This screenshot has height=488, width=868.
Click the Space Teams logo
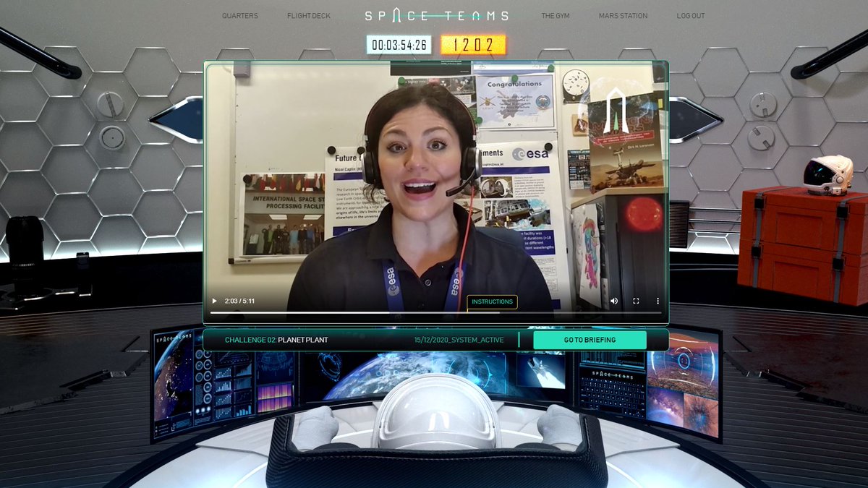436,15
